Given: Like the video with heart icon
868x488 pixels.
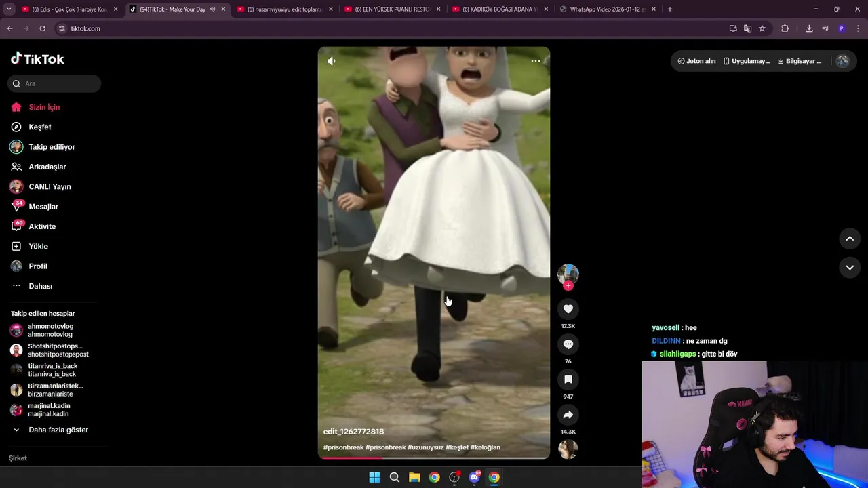Looking at the screenshot, I should click(x=568, y=309).
